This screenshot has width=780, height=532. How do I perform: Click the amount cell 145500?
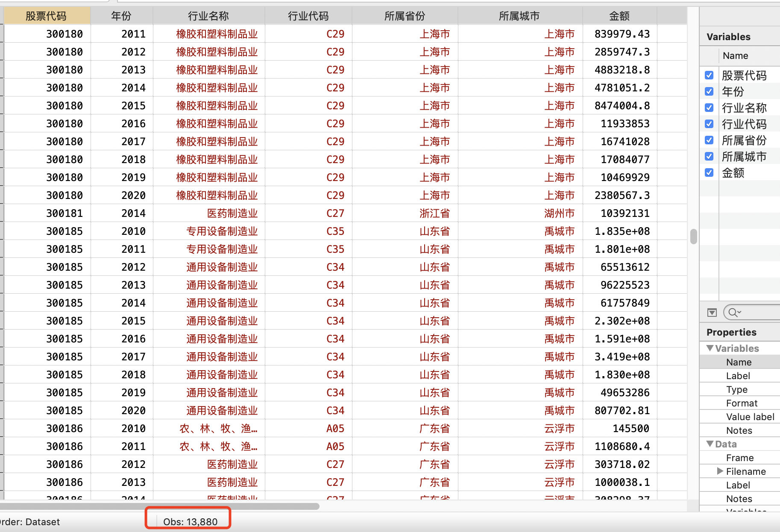[x=620, y=428]
